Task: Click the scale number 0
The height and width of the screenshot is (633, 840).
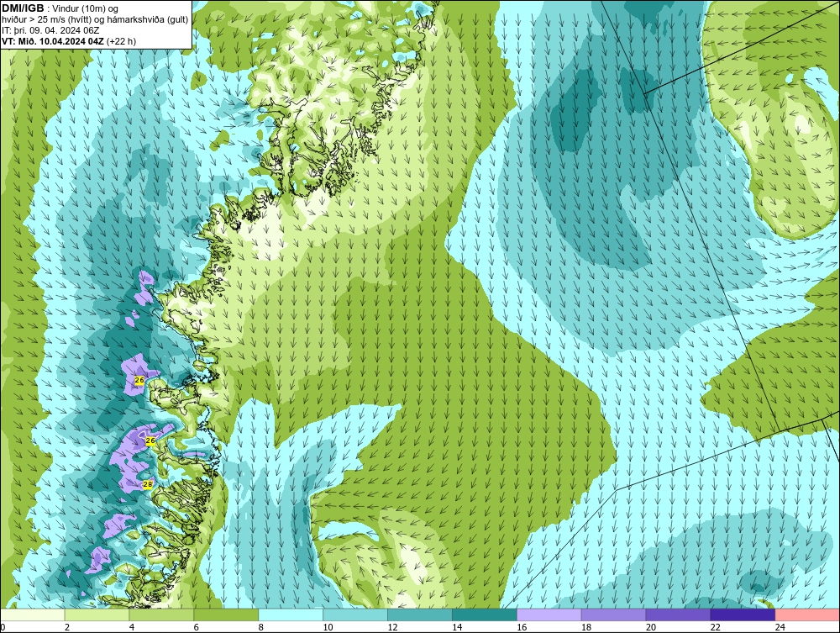Action: (3, 627)
